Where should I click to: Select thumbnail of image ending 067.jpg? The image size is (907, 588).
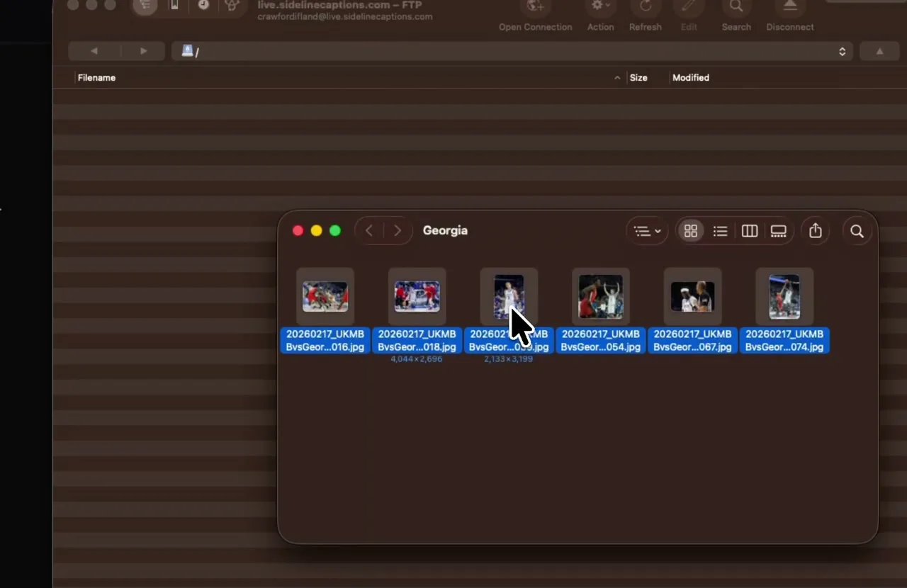tap(693, 297)
